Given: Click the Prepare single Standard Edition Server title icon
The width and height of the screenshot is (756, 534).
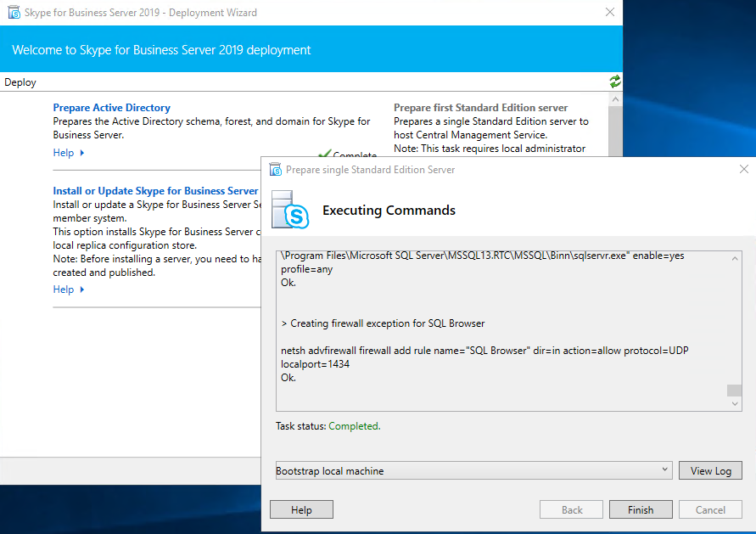Looking at the screenshot, I should [x=275, y=170].
